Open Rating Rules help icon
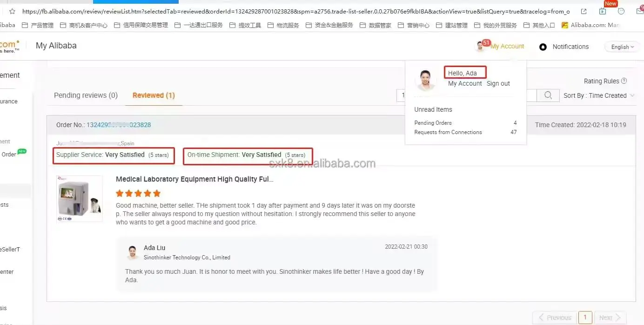The width and height of the screenshot is (644, 325). (x=624, y=81)
